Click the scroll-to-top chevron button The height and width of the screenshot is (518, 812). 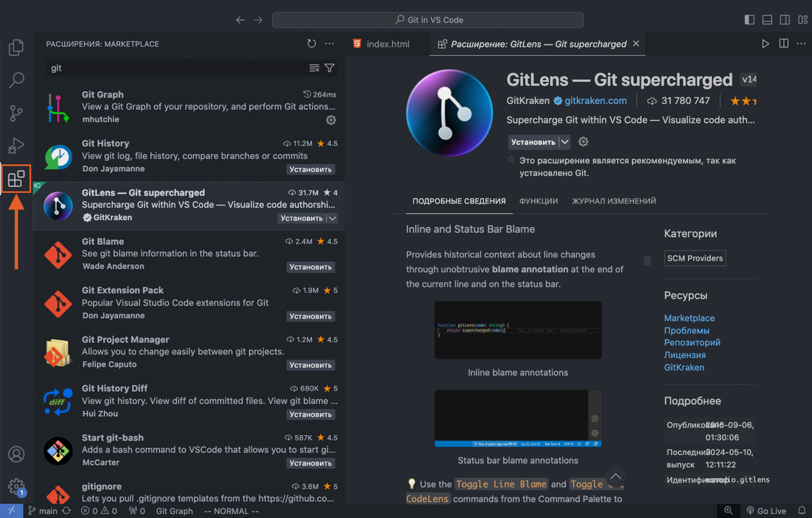click(615, 476)
